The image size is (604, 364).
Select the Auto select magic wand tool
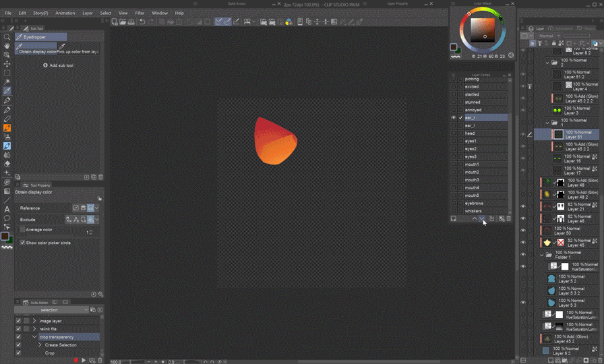7,82
